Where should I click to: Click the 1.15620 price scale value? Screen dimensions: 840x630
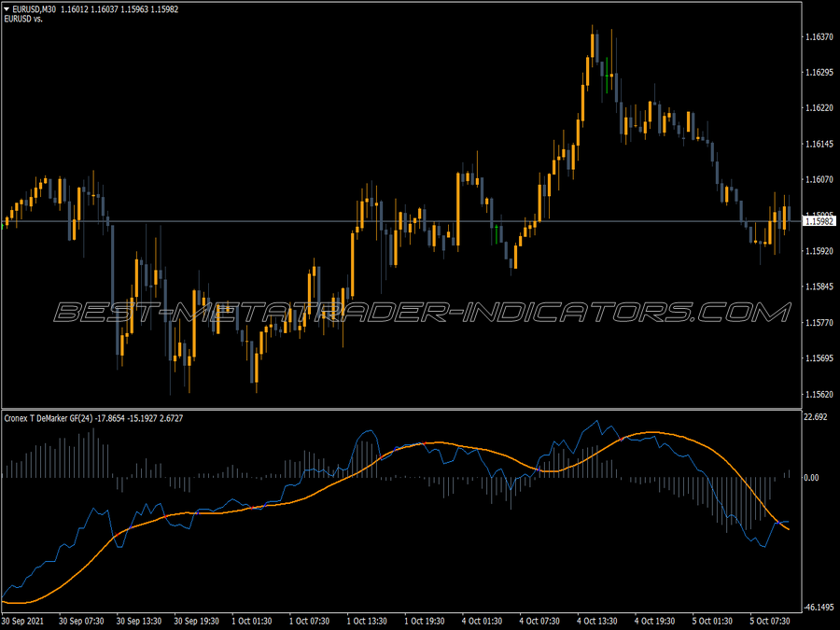pos(819,394)
